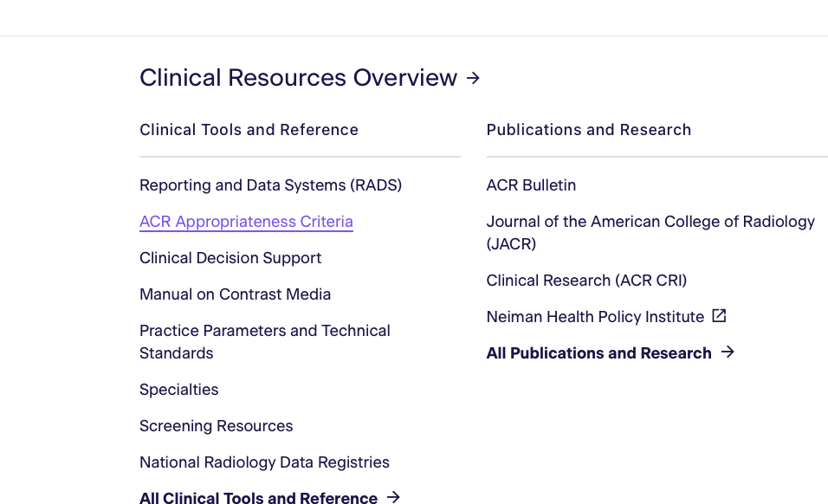Visit National Radiology Data Registries

tap(264, 462)
